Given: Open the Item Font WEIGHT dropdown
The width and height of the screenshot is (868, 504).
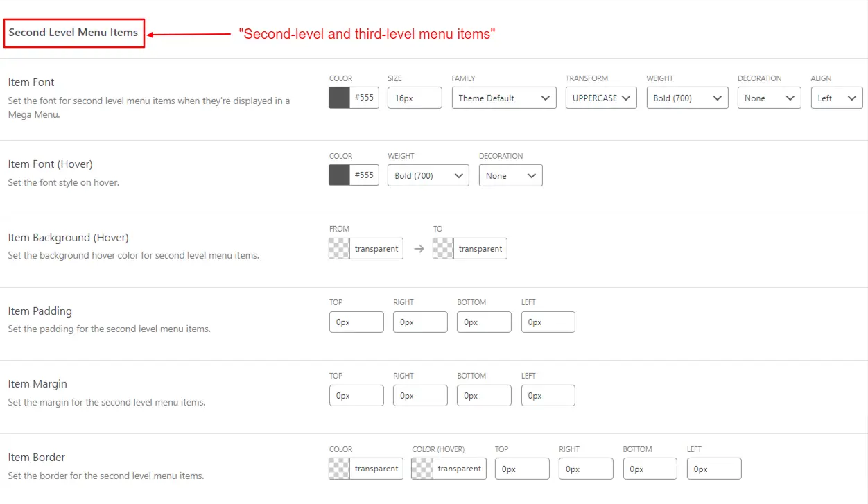Looking at the screenshot, I should click(686, 98).
